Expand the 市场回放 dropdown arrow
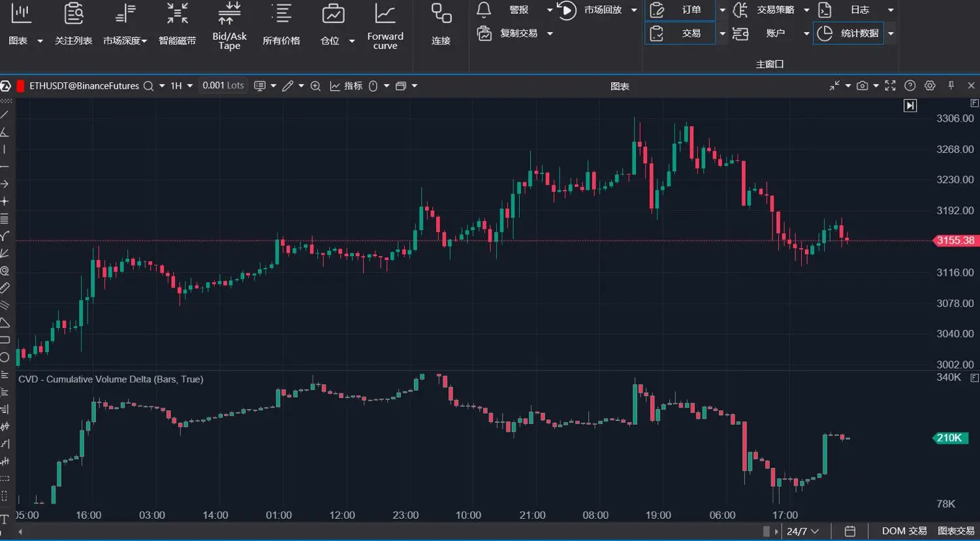Screen dimensions: 980x541 coord(634,10)
